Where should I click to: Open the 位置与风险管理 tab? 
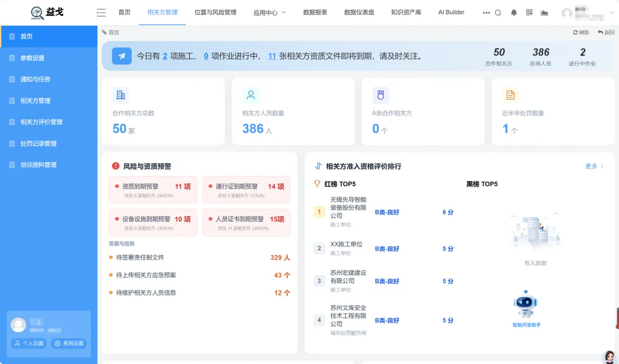coord(216,13)
